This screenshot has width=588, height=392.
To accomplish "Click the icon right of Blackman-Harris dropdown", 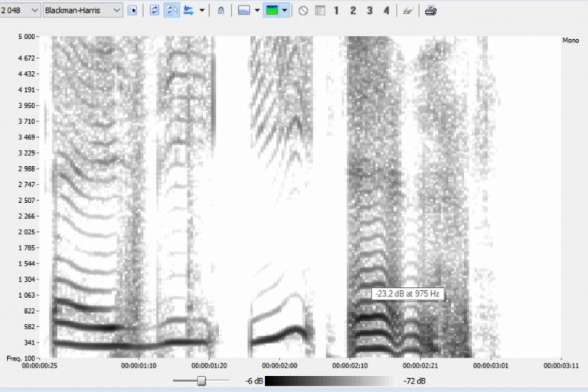I will (133, 11).
